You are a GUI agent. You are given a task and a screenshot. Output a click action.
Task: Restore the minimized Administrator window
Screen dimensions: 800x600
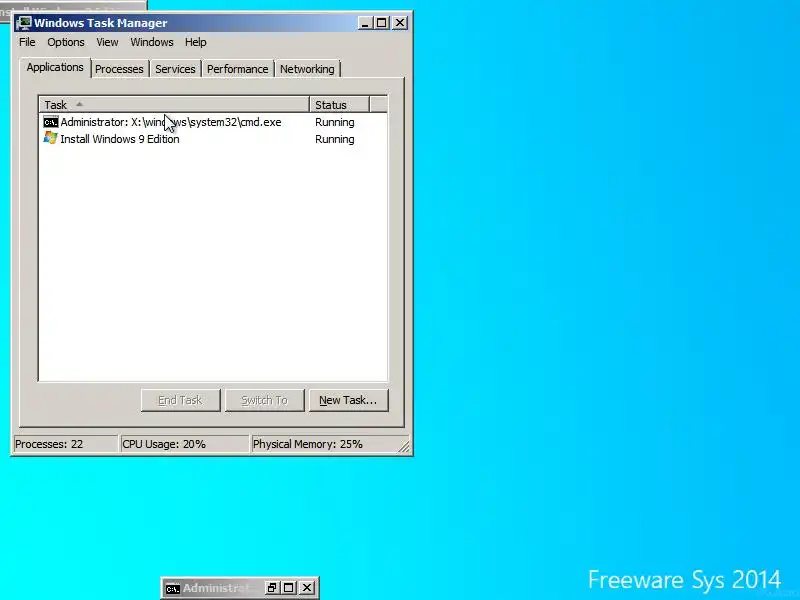[271, 588]
